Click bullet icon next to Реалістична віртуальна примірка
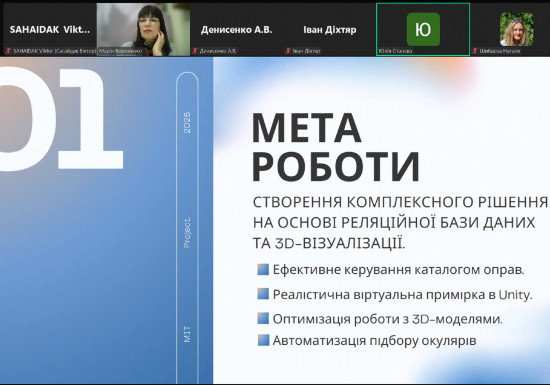The image size is (550, 385). 263,294
